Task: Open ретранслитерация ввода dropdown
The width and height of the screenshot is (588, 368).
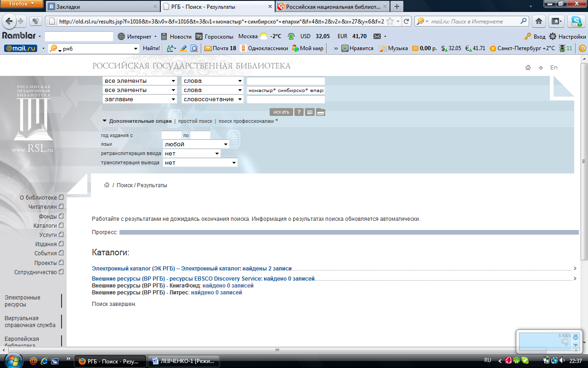Action: click(192, 154)
